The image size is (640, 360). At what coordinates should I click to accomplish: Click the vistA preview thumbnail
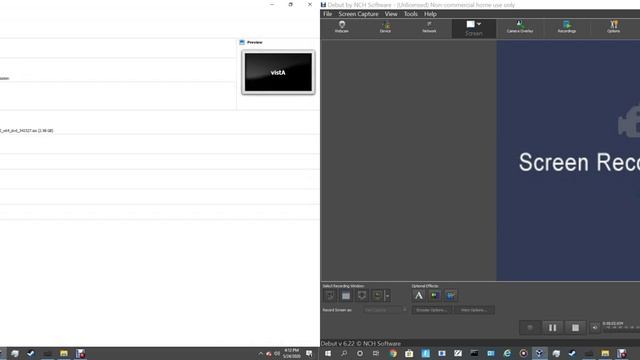click(278, 72)
